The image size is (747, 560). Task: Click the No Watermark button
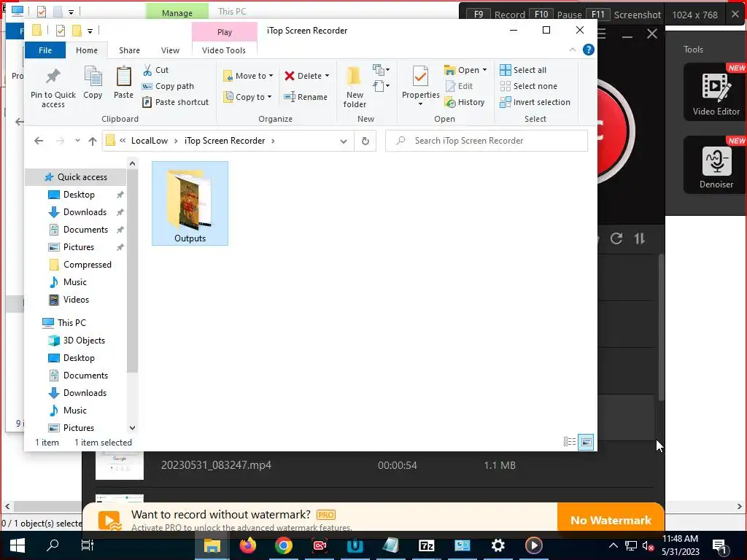pyautogui.click(x=611, y=520)
